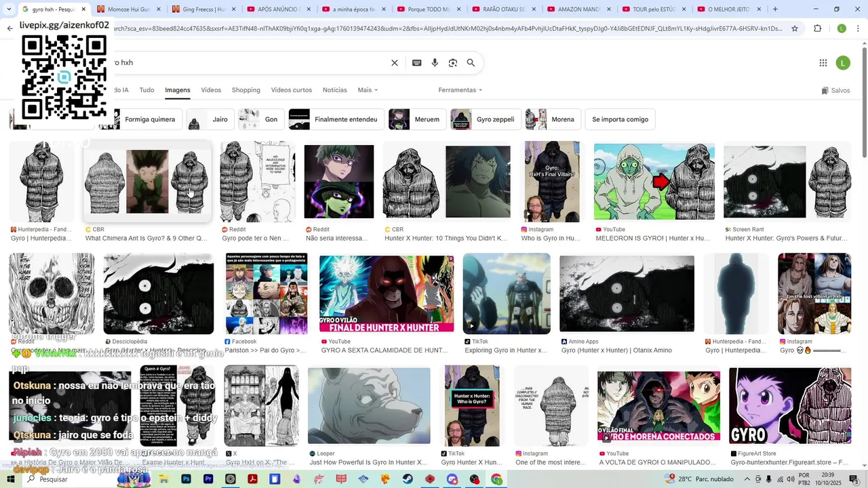Viewport: 868px width, 488px height.
Task: Open the Chrome three-dot menu
Action: (x=858, y=28)
